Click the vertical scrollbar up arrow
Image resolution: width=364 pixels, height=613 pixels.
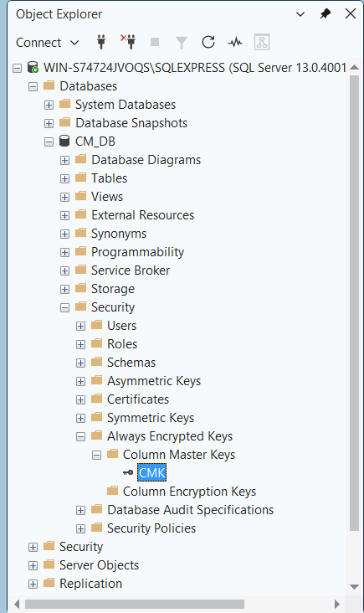click(x=354, y=67)
